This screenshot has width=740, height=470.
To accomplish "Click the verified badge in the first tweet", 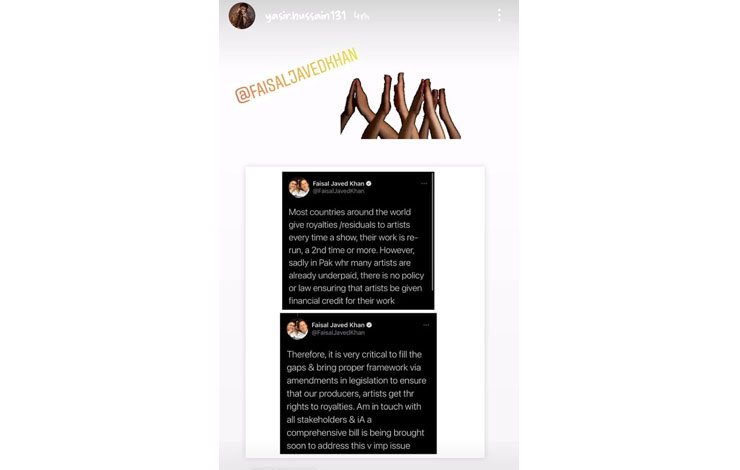I will (x=369, y=184).
